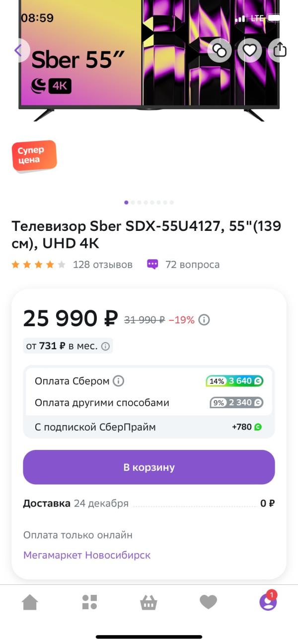Open profile tab with notification badge
The image size is (298, 644).
point(268,602)
